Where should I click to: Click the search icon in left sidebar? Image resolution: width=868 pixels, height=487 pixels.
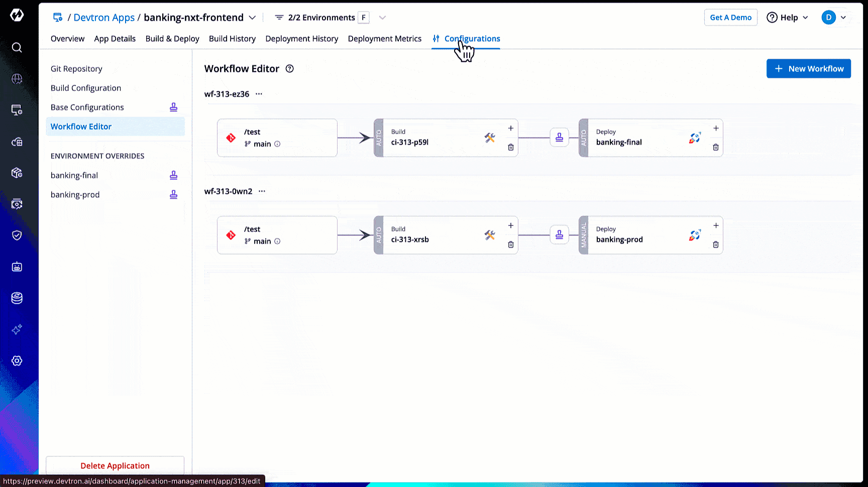[x=17, y=48]
